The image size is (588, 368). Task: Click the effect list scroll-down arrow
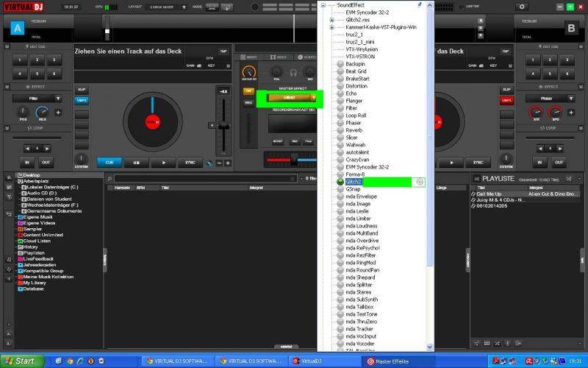click(x=430, y=347)
